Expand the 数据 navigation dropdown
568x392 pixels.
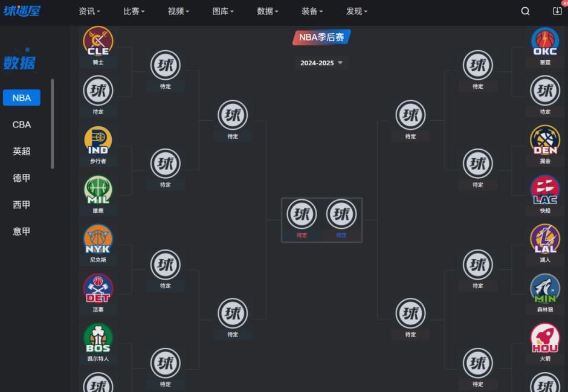(267, 11)
